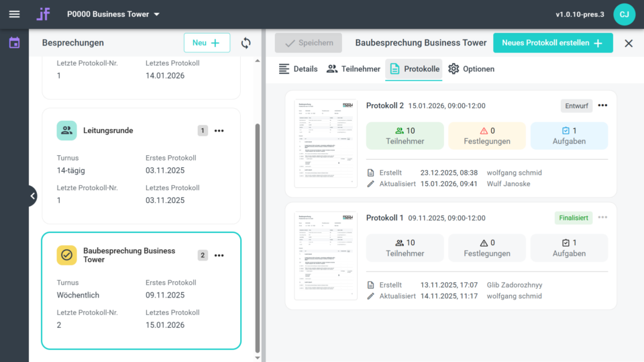Click the Neu button to add meeting
The width and height of the screenshot is (644, 362).
click(x=207, y=43)
